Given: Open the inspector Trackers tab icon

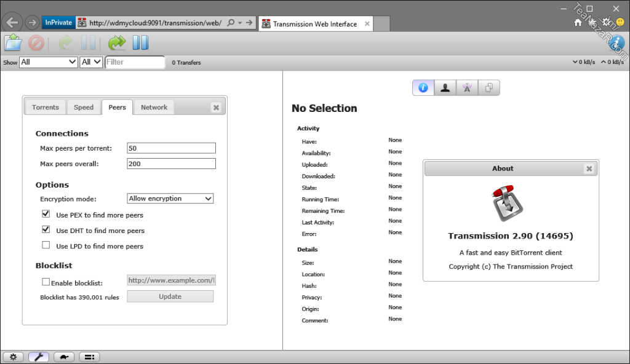Looking at the screenshot, I should (x=467, y=87).
